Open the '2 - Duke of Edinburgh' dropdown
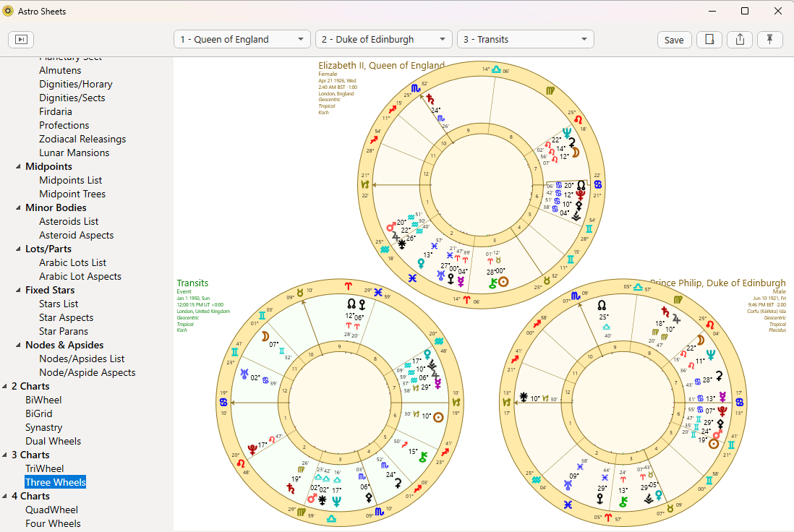Image resolution: width=794 pixels, height=532 pixels. point(384,40)
